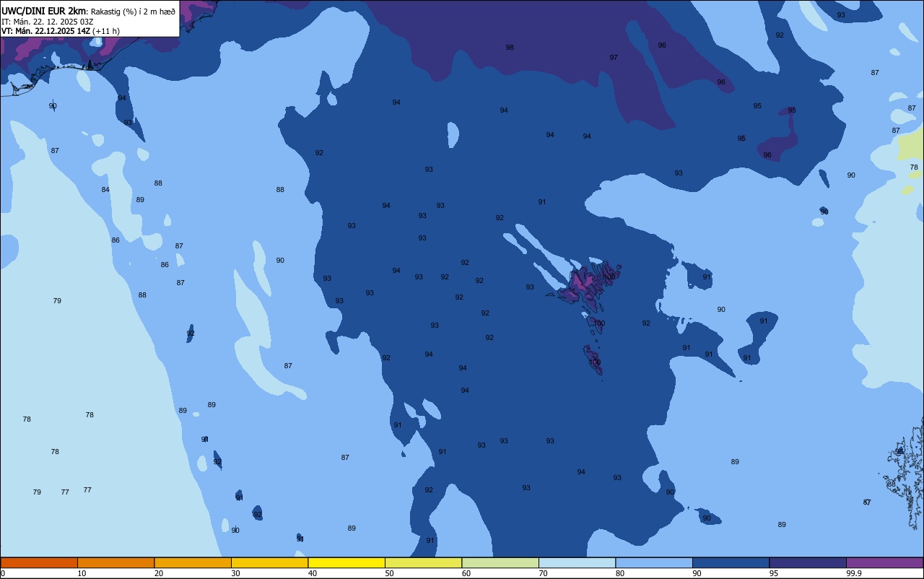Pick the pale green 60–70 legend swatch

500,562
